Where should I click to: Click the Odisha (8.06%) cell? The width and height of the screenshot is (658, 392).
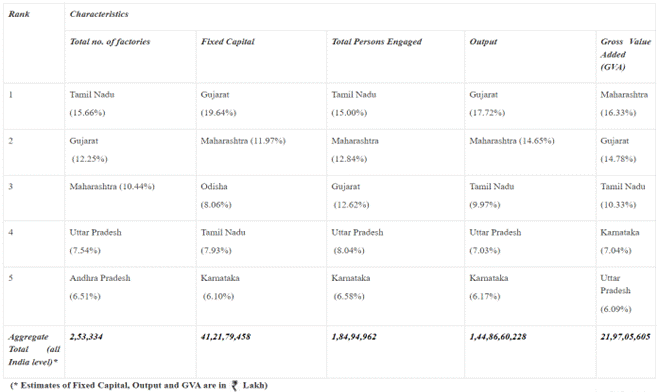click(261, 198)
